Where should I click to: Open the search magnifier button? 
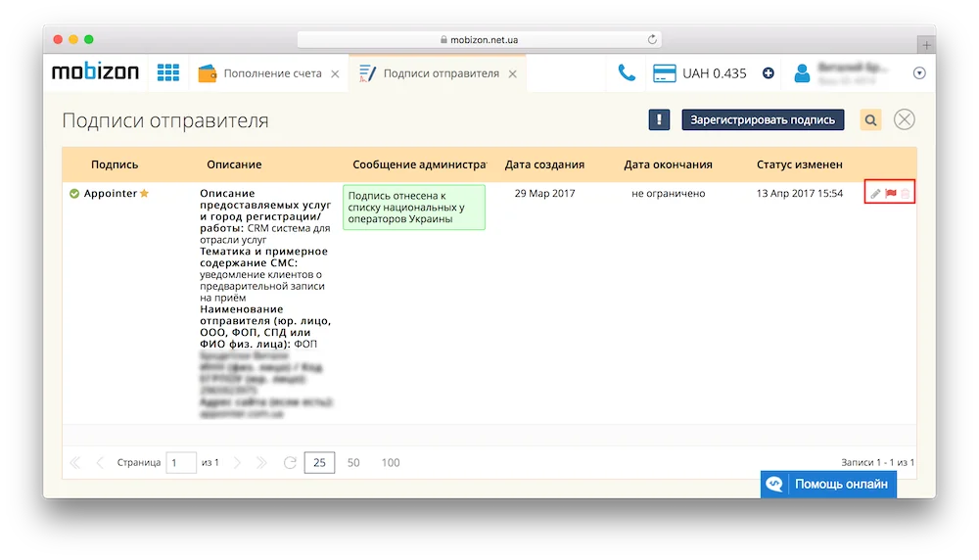coord(871,119)
